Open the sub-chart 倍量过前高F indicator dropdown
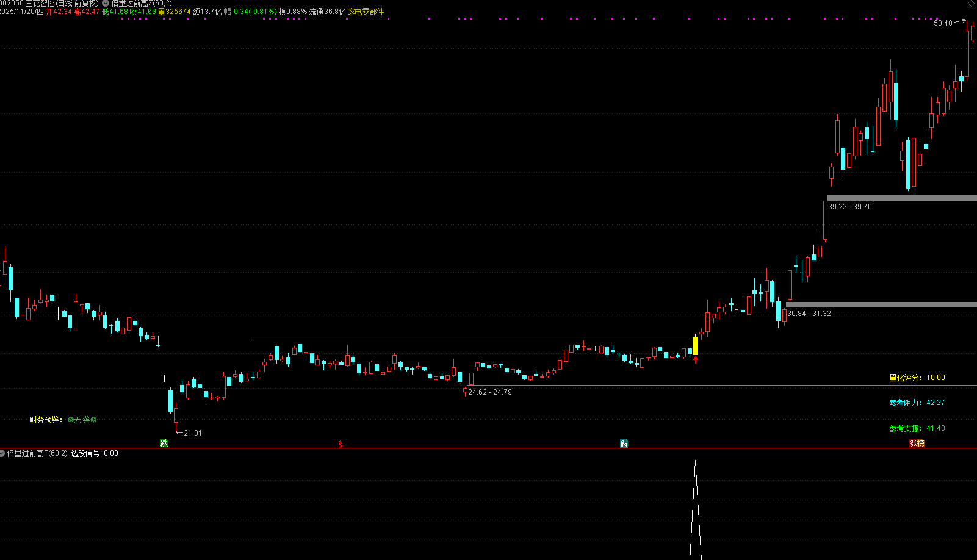 pyautogui.click(x=2, y=453)
